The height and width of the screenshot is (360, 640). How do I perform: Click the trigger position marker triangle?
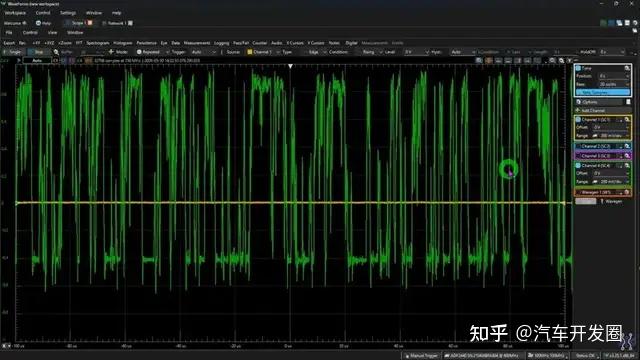290,66
